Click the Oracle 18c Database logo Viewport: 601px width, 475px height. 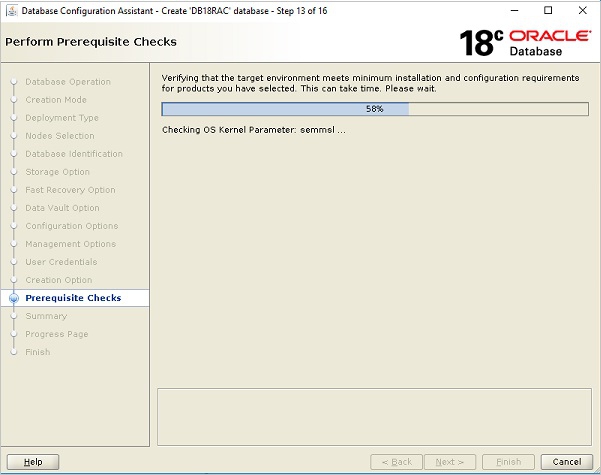(x=525, y=43)
